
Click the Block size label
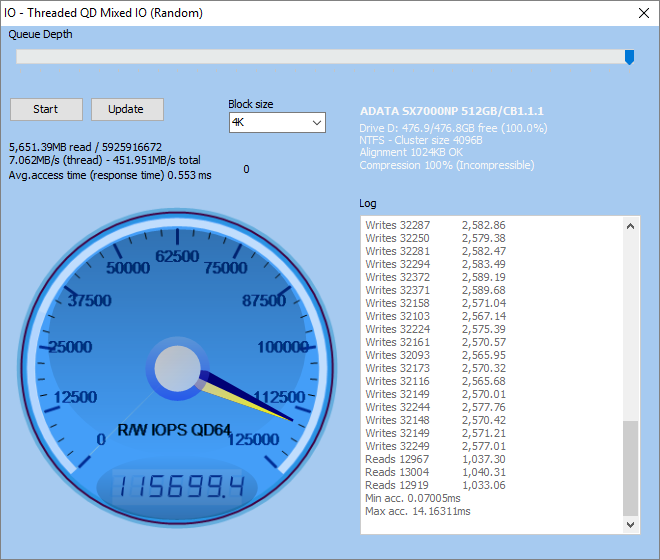tap(250, 104)
